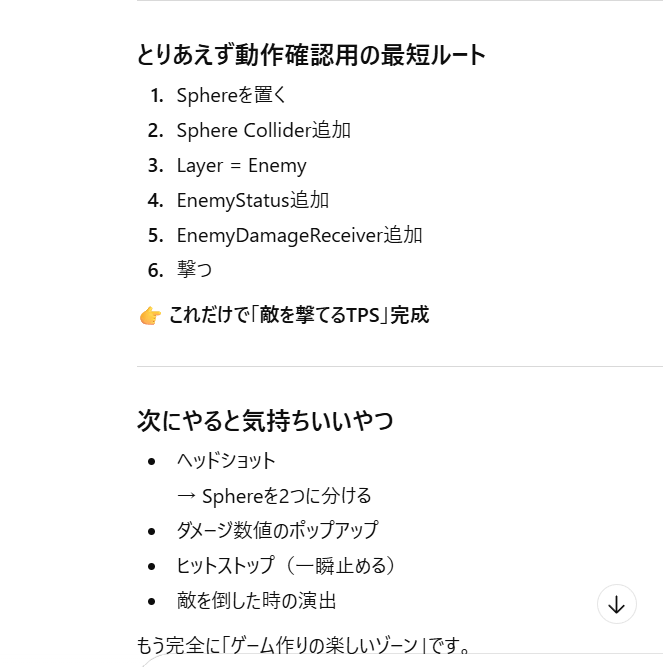Select the Sphereを置く list item
663x667 pixels.
coord(231,96)
